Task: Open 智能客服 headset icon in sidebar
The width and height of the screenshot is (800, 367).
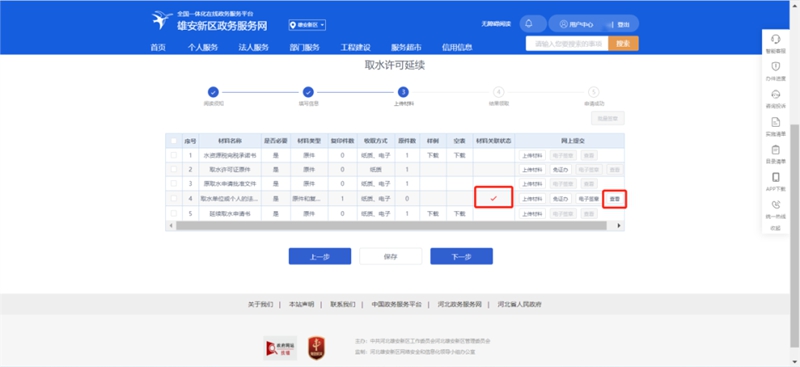Action: coord(776,39)
